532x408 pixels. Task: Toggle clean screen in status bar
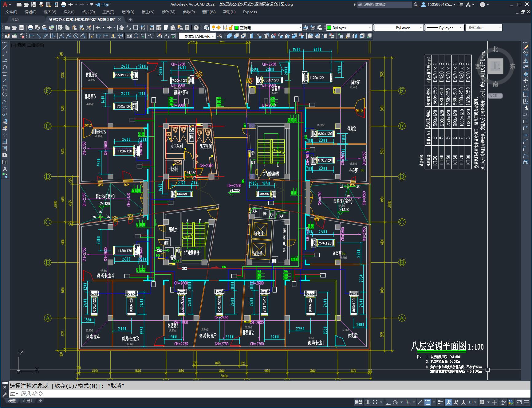tap(519, 402)
